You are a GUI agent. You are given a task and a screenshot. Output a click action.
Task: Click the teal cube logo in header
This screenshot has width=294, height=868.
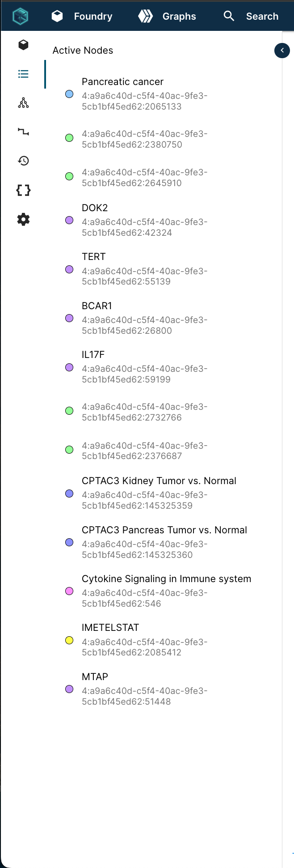21,17
